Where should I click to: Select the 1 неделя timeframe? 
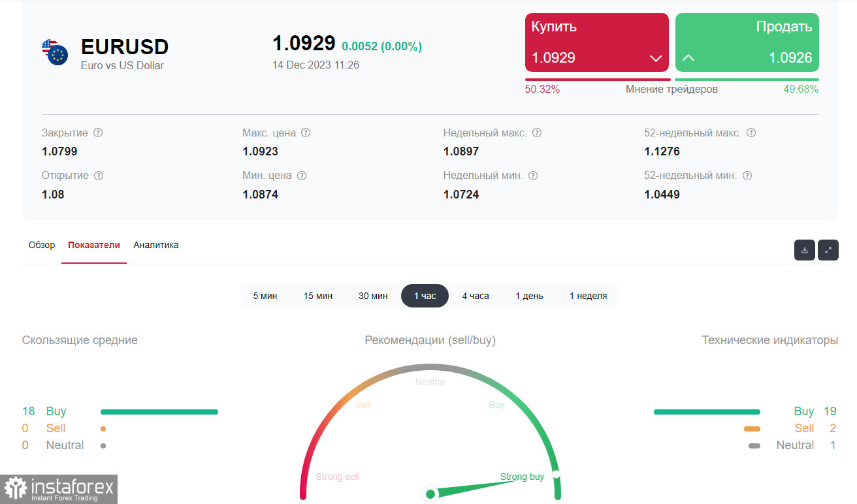click(588, 296)
